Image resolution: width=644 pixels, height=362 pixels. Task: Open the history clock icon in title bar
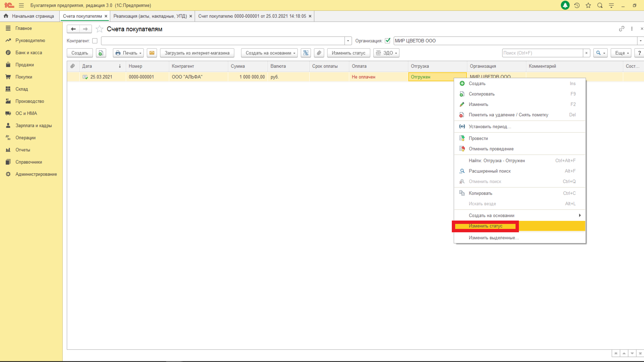[x=577, y=5]
